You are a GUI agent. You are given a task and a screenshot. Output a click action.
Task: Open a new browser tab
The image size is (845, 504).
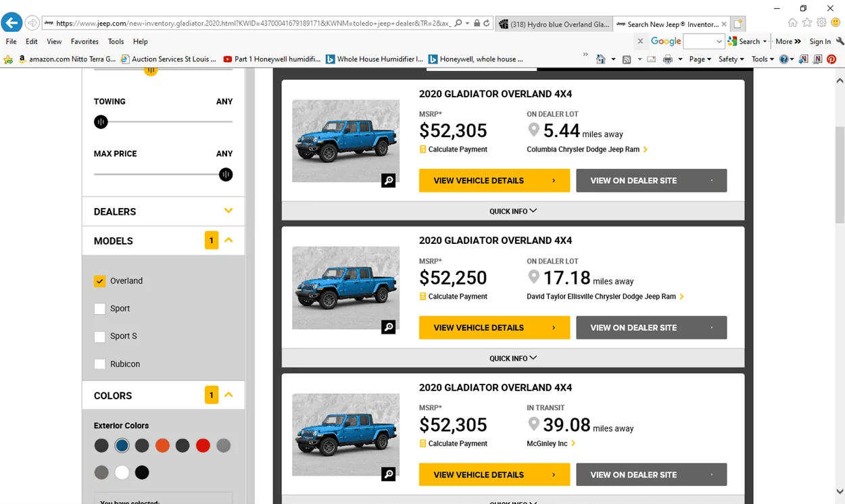738,24
